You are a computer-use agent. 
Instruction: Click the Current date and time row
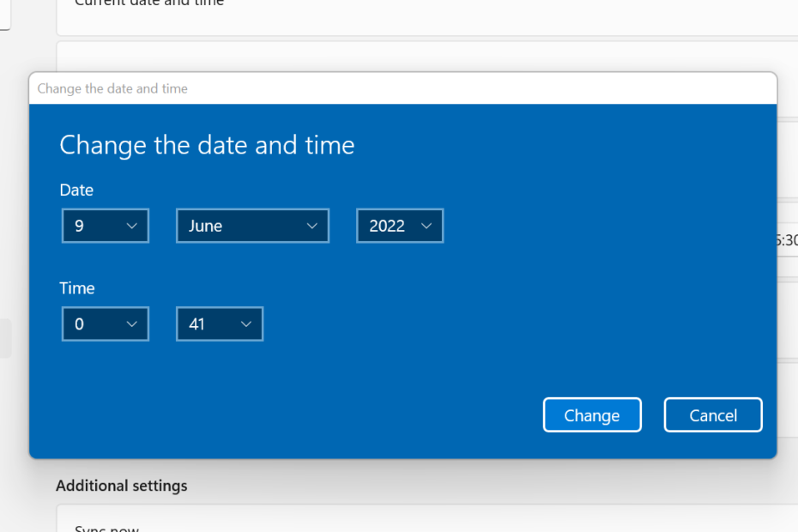point(427,17)
